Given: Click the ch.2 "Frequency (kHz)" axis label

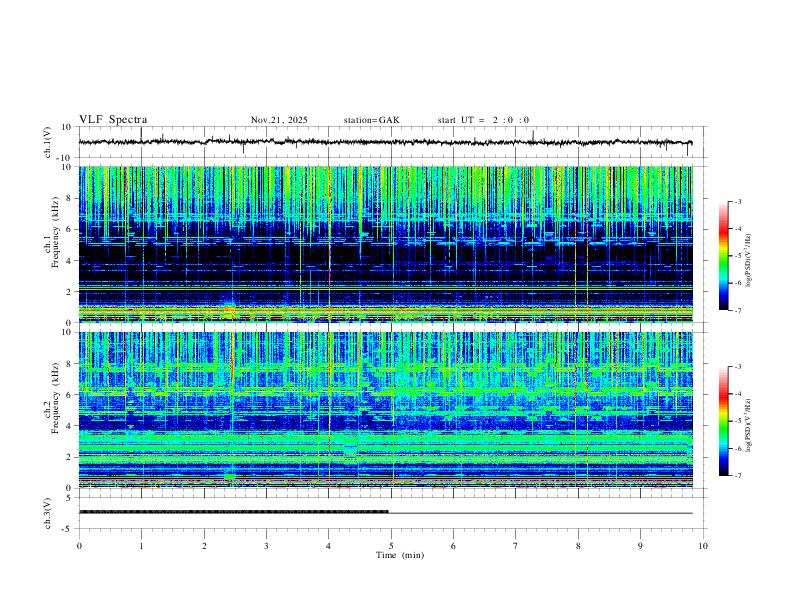Looking at the screenshot, I should tap(55, 398).
